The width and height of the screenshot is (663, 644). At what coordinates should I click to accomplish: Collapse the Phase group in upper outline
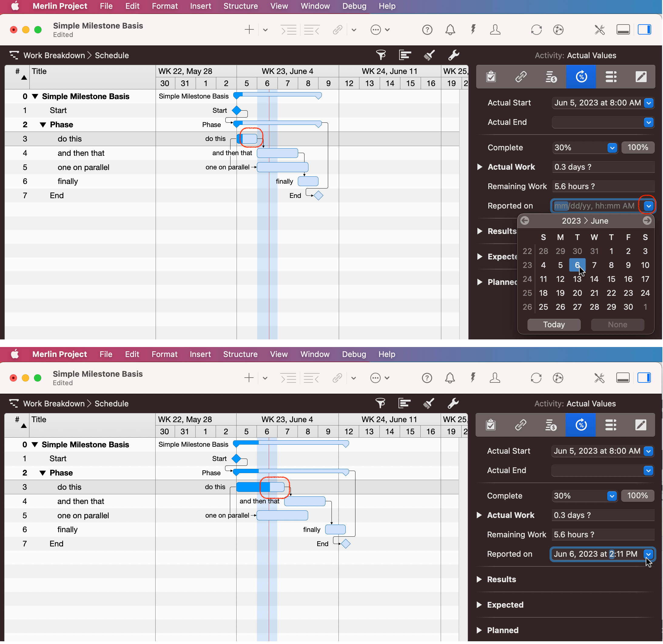tap(43, 125)
